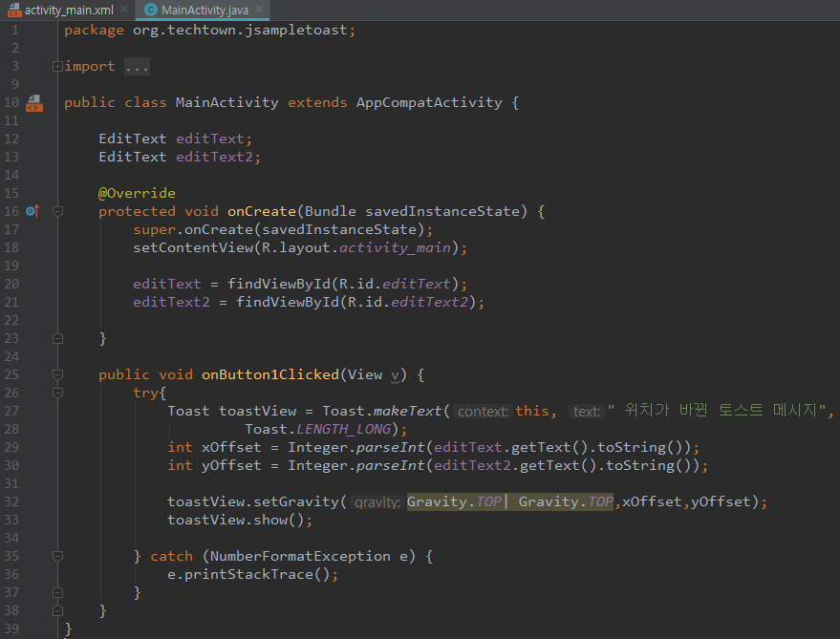Screen dimensions: 840x639
Task: Click LENGTH_LONG constant on line 28
Action: 344,430
